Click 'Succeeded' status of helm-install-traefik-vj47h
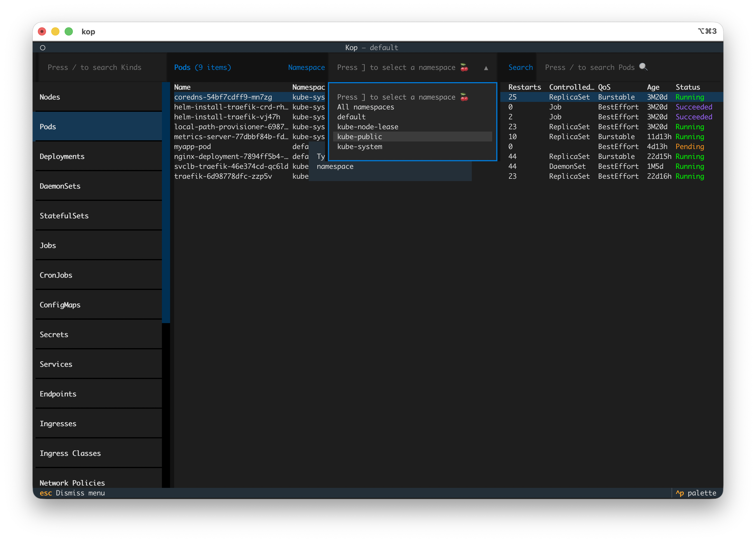Screen dimensions: 756x542 click(x=694, y=117)
